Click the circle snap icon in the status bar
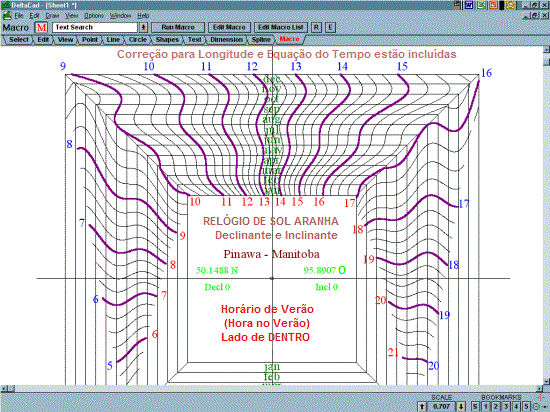Image resolution: width=550 pixels, height=412 pixels. point(536,407)
